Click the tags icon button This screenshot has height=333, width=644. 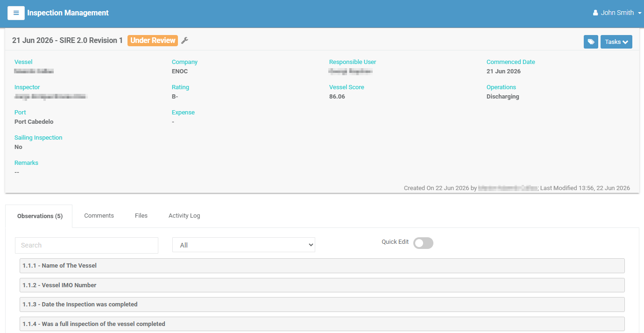[x=591, y=42]
